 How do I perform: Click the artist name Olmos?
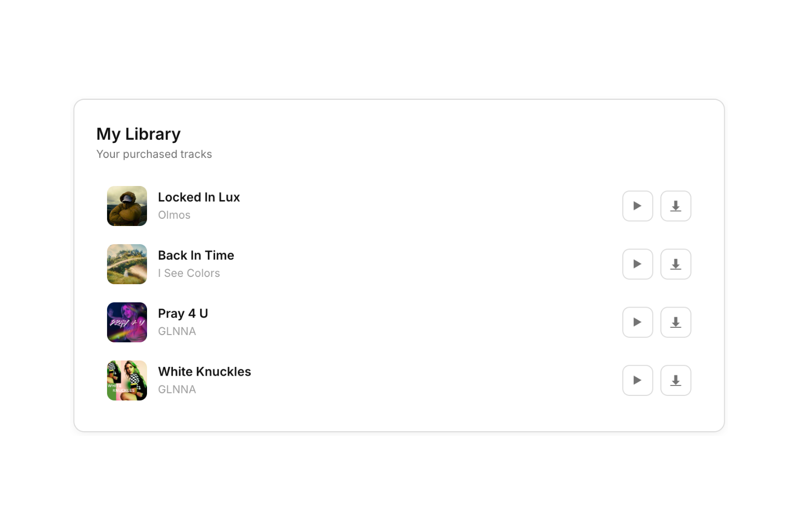point(174,215)
